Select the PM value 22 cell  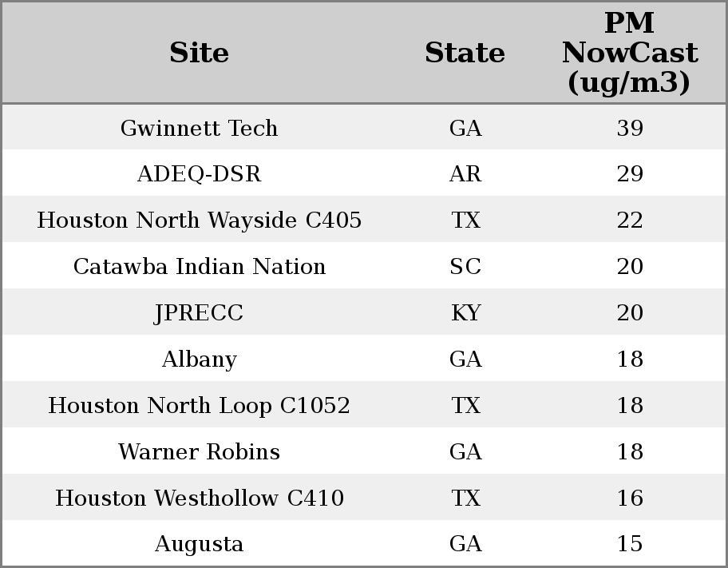(x=630, y=220)
